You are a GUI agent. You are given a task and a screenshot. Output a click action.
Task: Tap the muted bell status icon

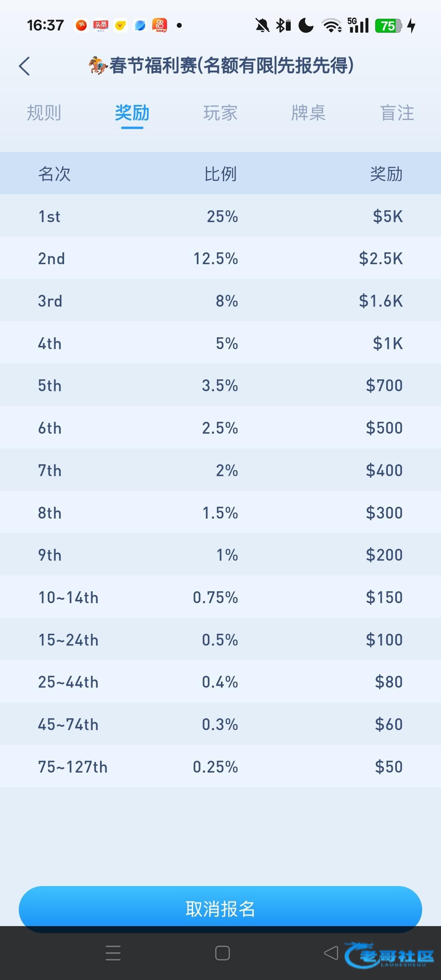[262, 26]
